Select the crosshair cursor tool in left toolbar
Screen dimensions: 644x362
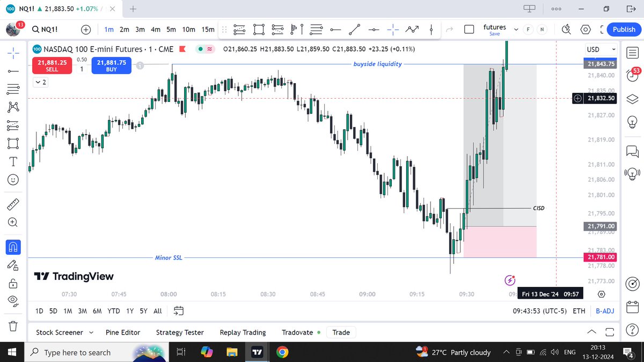(x=14, y=52)
